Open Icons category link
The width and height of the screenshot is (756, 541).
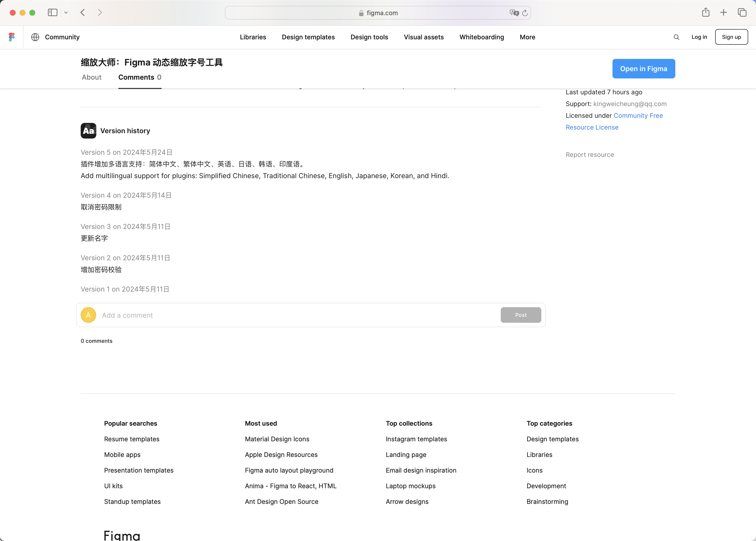(x=535, y=470)
